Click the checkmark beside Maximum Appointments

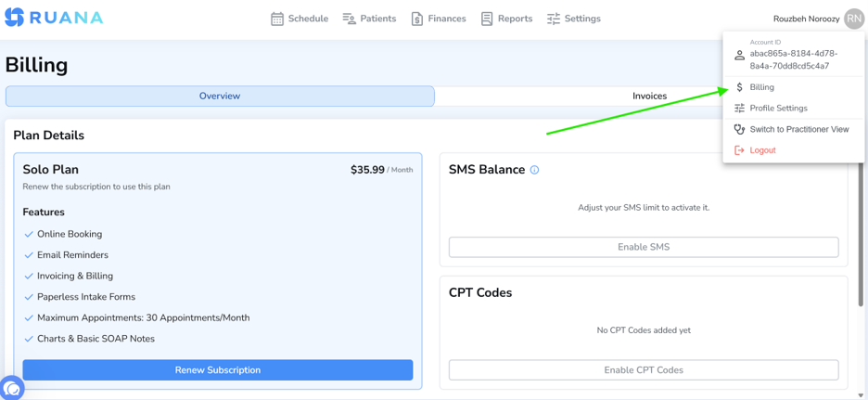tap(30, 318)
